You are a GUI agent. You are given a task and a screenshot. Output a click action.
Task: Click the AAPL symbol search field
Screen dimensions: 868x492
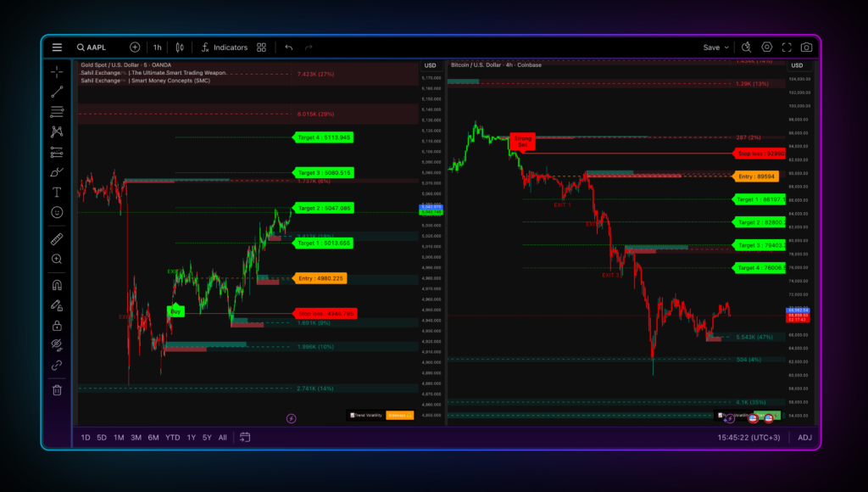(x=95, y=48)
